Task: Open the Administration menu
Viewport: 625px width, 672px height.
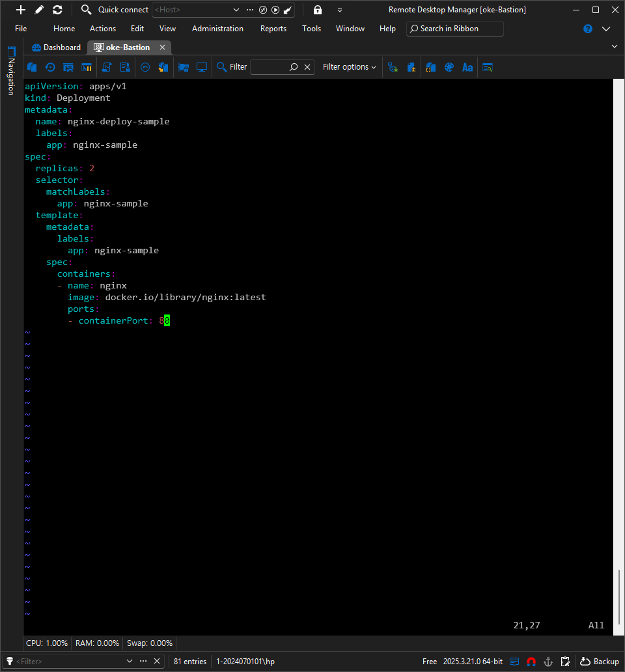Action: 217,29
